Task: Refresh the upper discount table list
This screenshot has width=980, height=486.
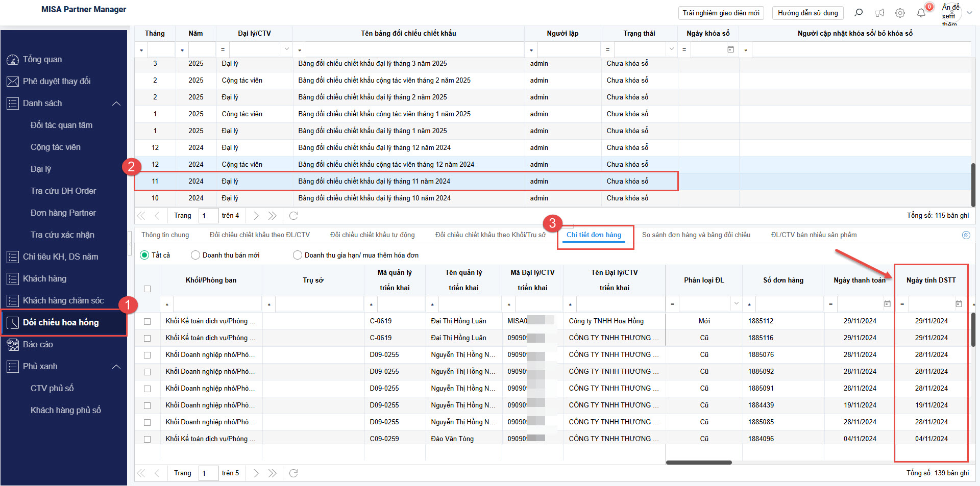Action: tap(293, 216)
